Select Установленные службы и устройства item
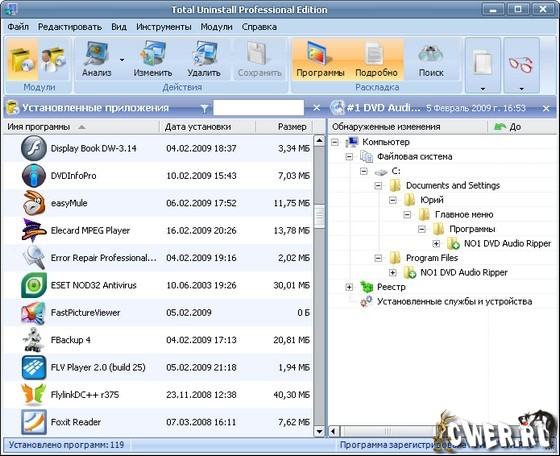Viewport: 560px width, 456px height. pyautogui.click(x=455, y=301)
